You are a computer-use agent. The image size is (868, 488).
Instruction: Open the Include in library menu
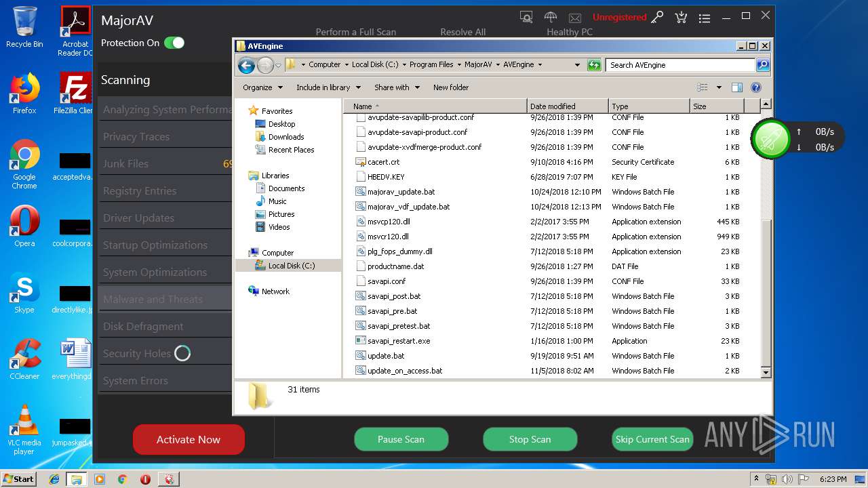(328, 87)
